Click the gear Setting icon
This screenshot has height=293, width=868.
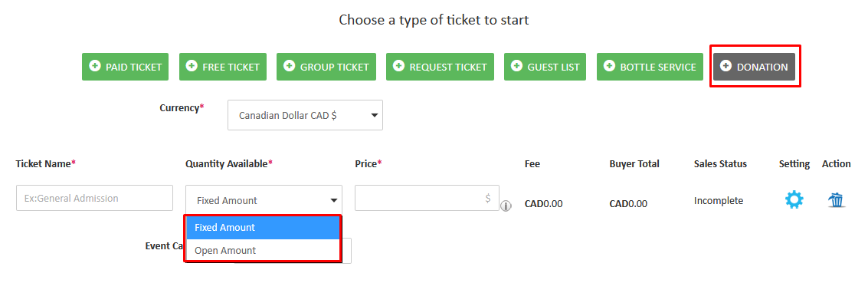[x=794, y=199]
